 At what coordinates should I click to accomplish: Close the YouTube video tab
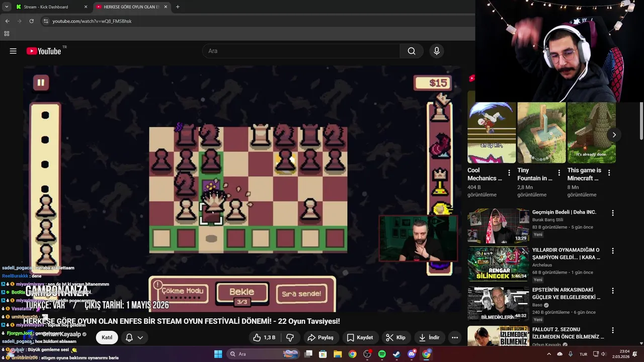coord(165,7)
